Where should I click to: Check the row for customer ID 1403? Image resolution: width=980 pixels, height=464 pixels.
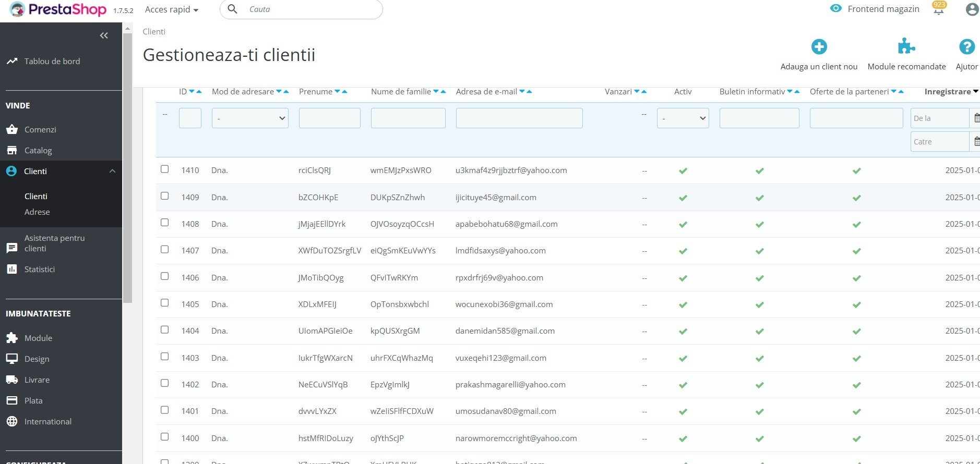tap(165, 357)
